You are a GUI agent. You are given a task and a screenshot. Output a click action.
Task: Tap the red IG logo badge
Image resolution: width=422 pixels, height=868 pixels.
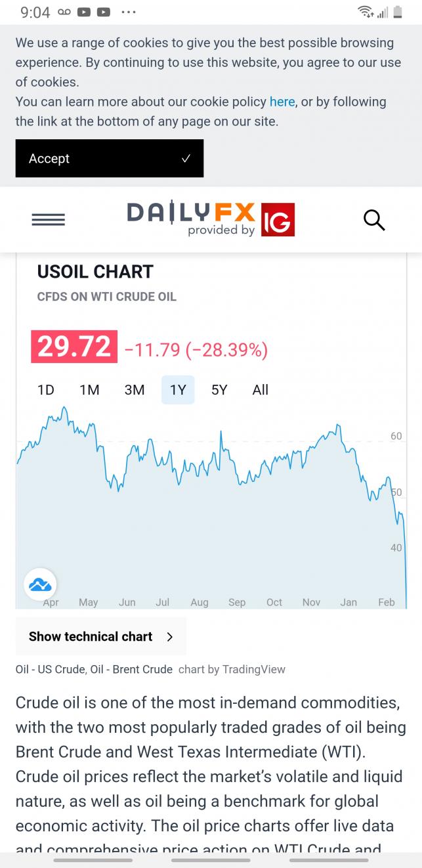pyautogui.click(x=278, y=220)
